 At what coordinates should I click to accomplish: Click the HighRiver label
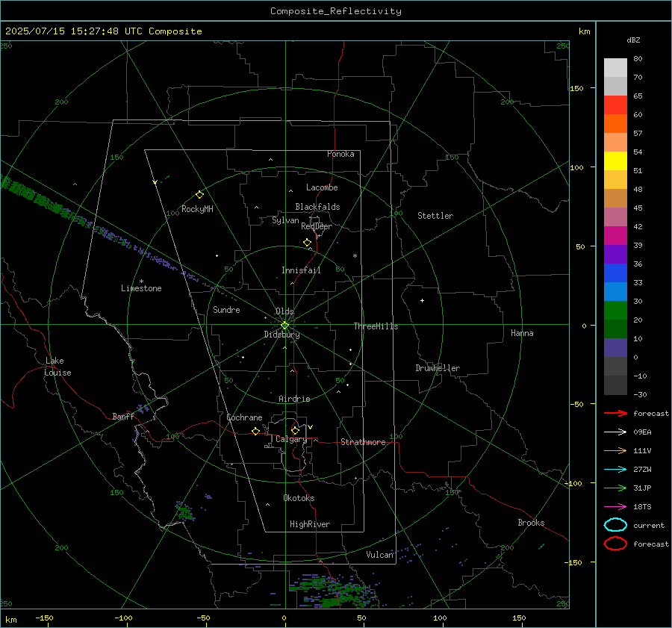point(310,524)
